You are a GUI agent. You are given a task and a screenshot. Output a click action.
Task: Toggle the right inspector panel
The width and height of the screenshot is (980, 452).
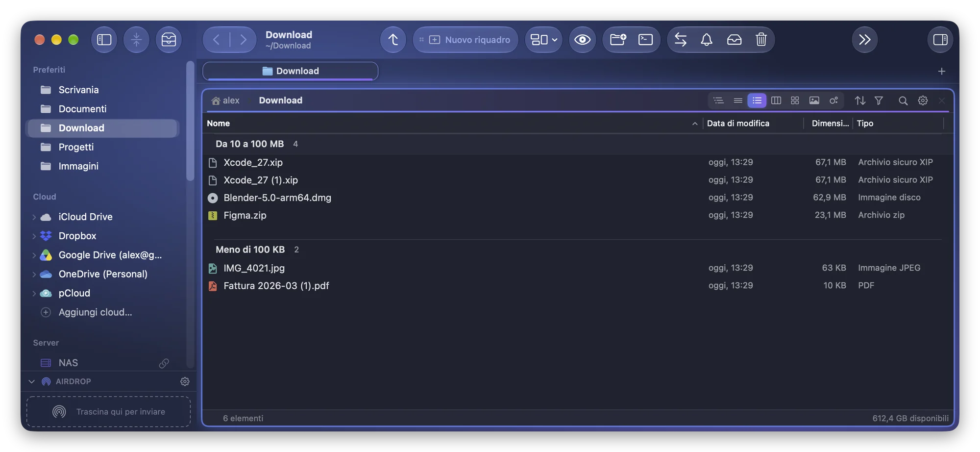click(x=940, y=40)
